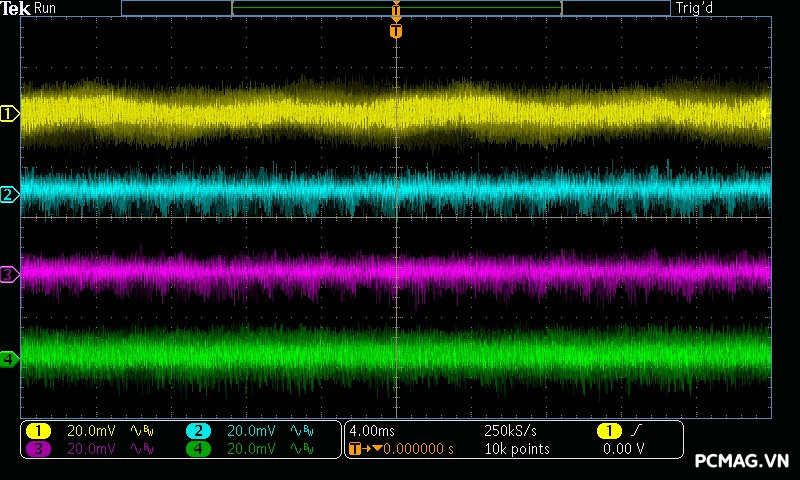
Task: Click channel 2 bandwidth limit icon
Action: point(300,431)
